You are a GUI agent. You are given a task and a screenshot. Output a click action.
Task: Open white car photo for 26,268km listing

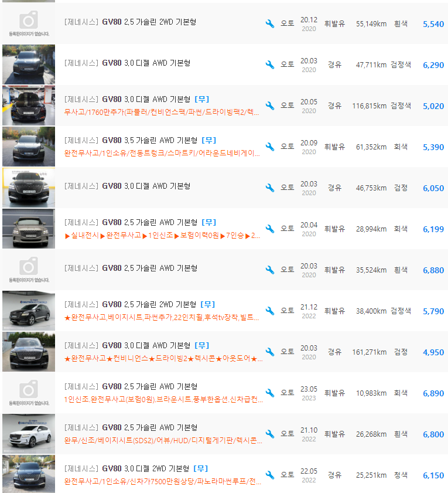click(x=29, y=434)
